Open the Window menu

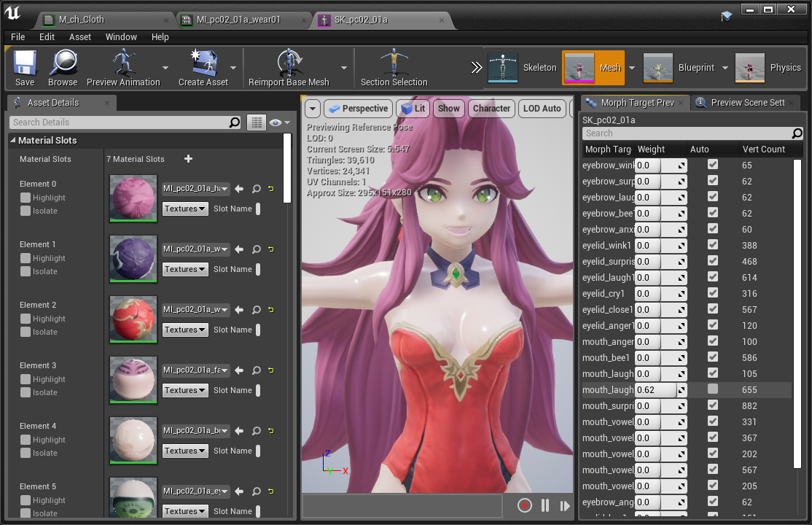coord(121,36)
